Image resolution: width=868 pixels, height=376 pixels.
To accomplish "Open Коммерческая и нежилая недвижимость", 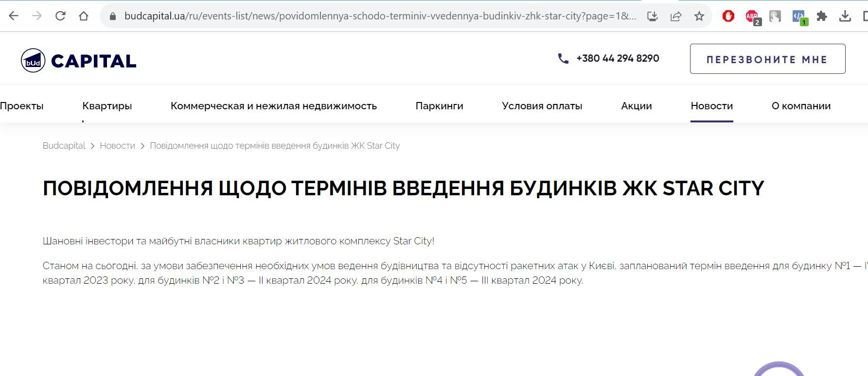I will (274, 106).
